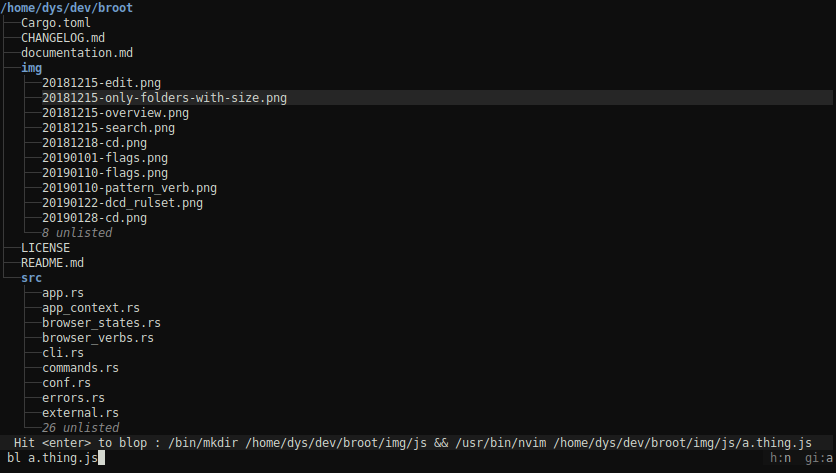Screen dimensions: 836x473
Task: Collapse the src directory
Action: 31,278
